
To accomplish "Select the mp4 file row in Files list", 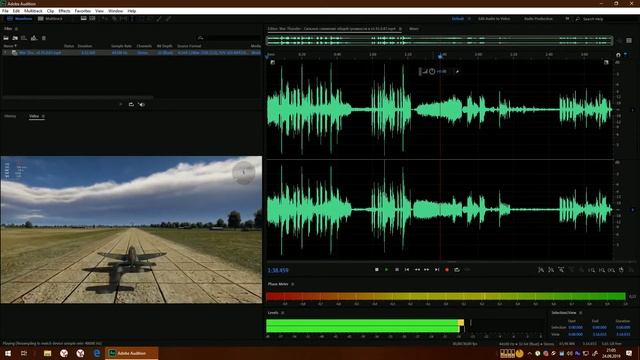I will [x=131, y=53].
